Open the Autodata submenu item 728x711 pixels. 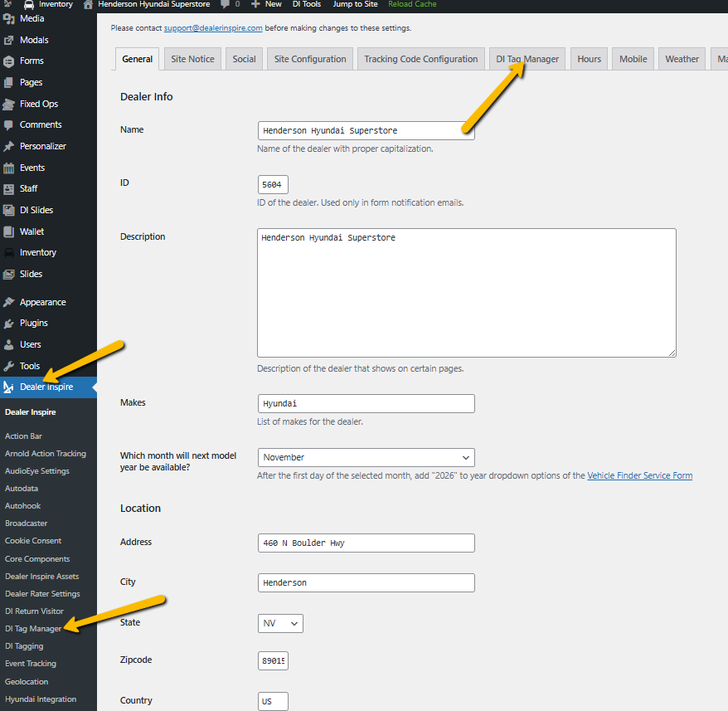(x=22, y=489)
